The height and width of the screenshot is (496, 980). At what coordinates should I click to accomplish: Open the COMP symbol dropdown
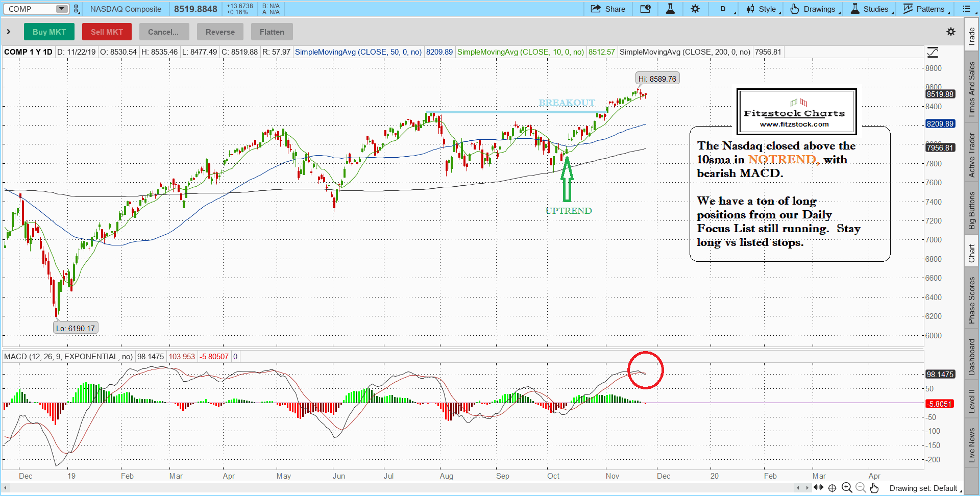[x=62, y=9]
